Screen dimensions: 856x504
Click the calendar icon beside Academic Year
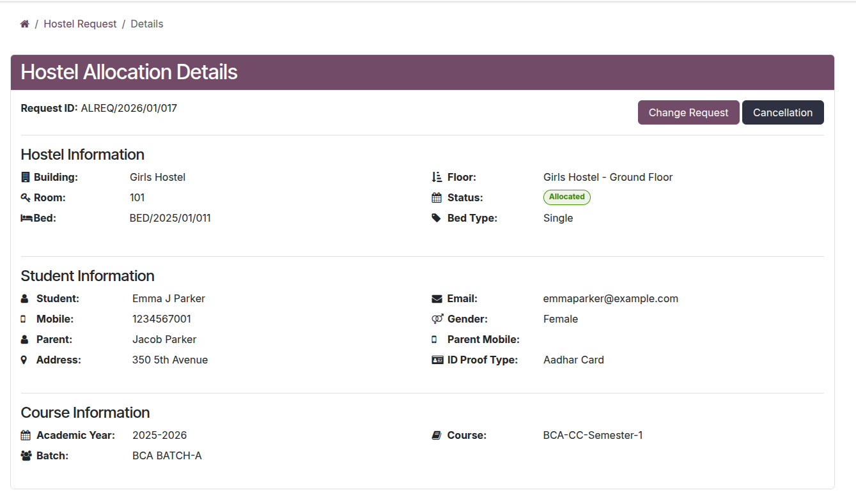tap(26, 436)
